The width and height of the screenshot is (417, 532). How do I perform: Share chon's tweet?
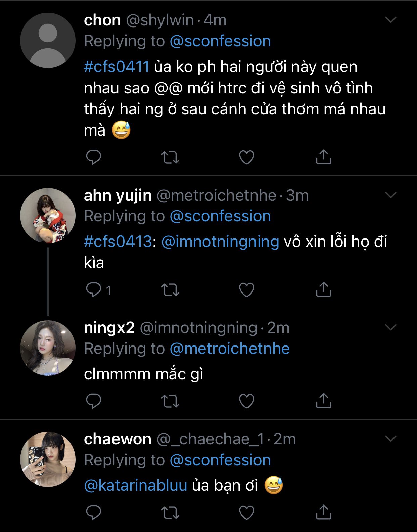pos(323,157)
